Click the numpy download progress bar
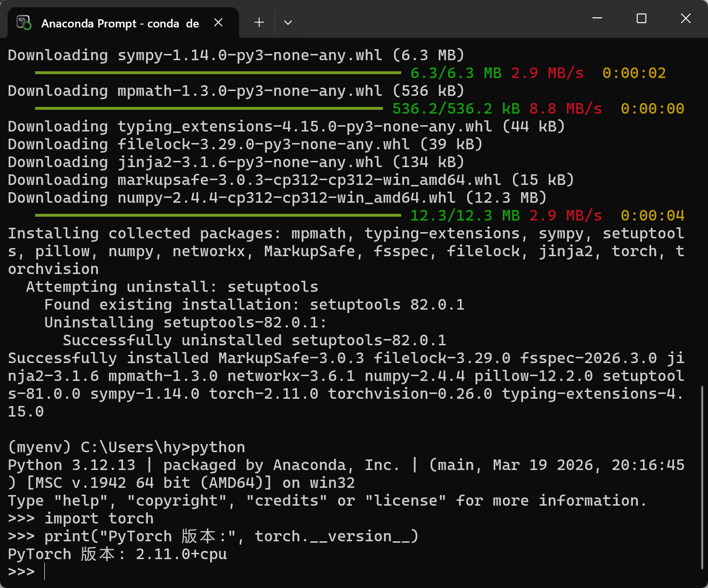Image resolution: width=708 pixels, height=588 pixels. (218, 215)
